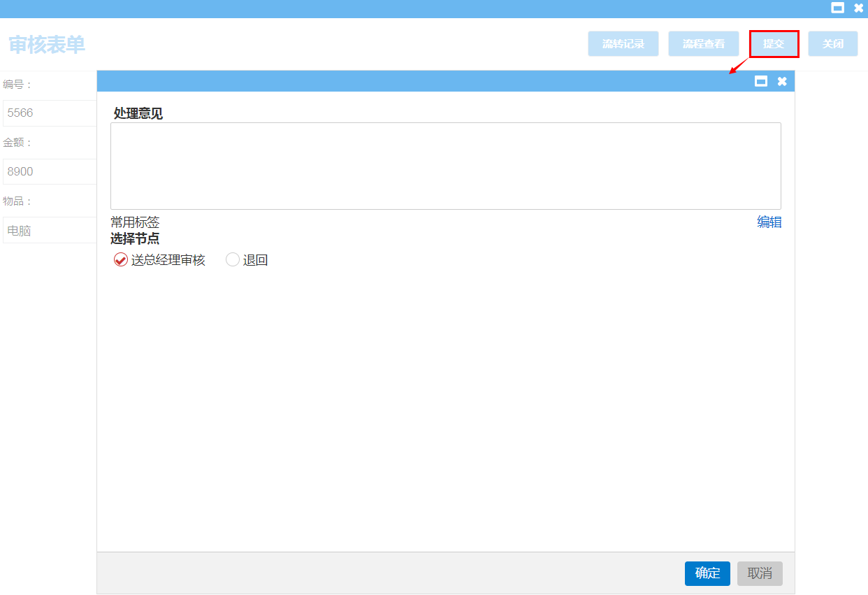The width and height of the screenshot is (868, 595).
Task: Close the outer window with X icon
Action: coord(858,8)
